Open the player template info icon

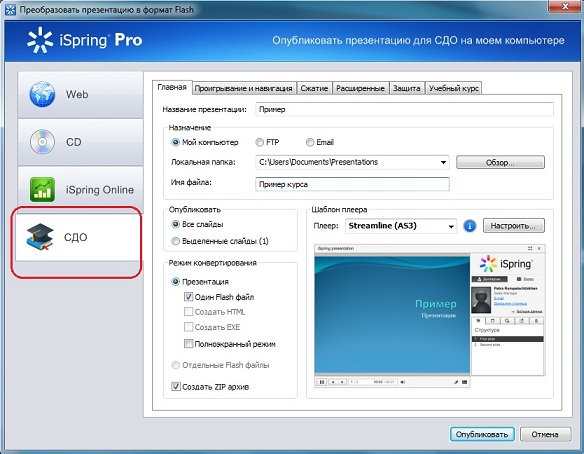470,226
